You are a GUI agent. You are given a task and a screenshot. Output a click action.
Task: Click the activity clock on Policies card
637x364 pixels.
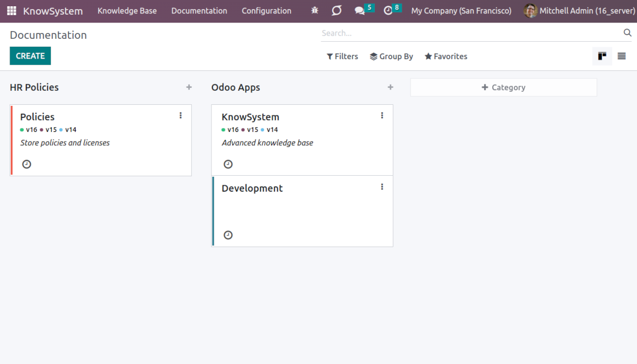coord(26,165)
